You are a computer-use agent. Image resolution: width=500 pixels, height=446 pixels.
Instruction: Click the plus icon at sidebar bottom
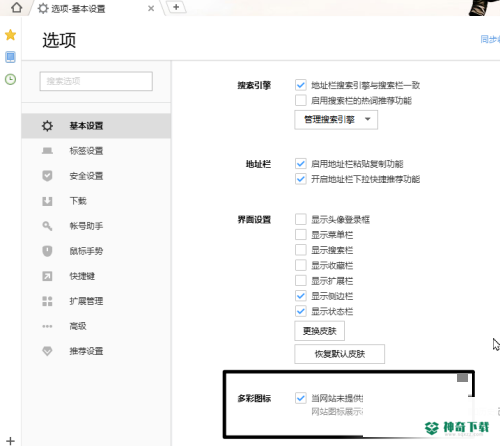(10, 441)
